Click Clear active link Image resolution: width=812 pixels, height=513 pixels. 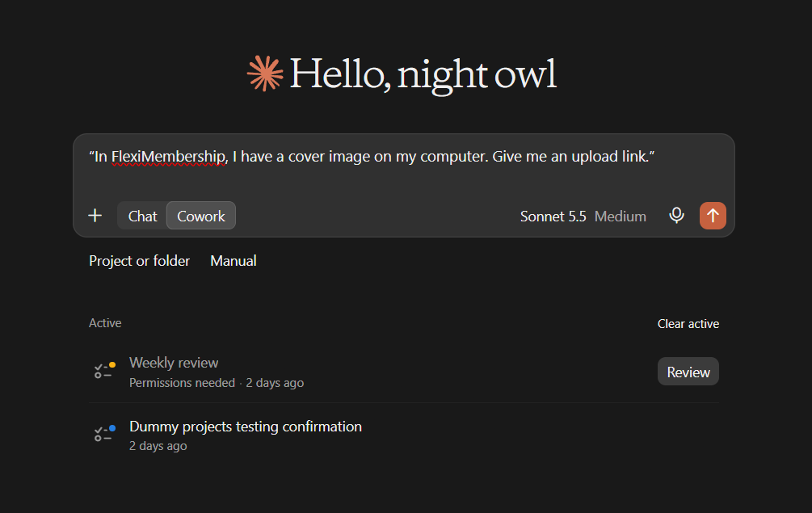click(x=688, y=324)
